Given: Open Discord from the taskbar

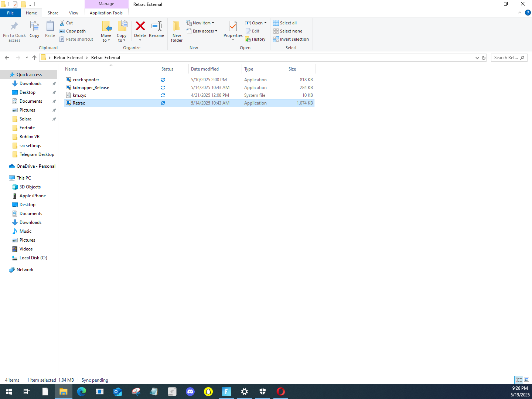Looking at the screenshot, I should tap(190, 392).
